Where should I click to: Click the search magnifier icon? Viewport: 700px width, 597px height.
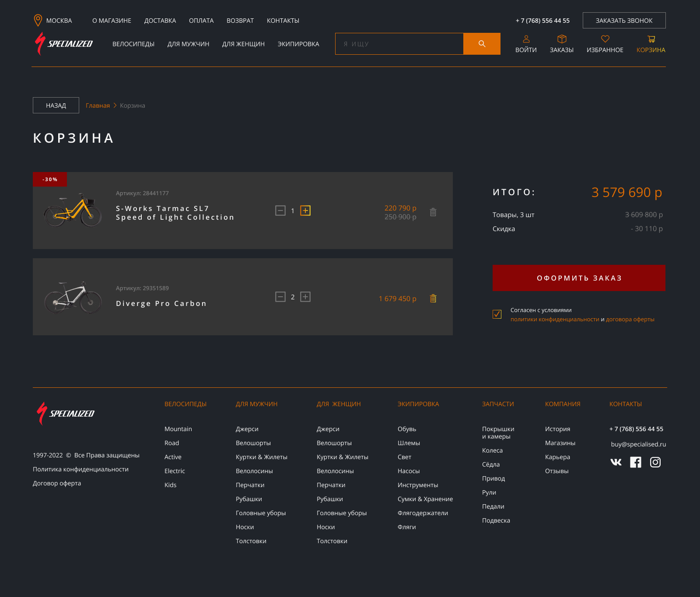(482, 44)
